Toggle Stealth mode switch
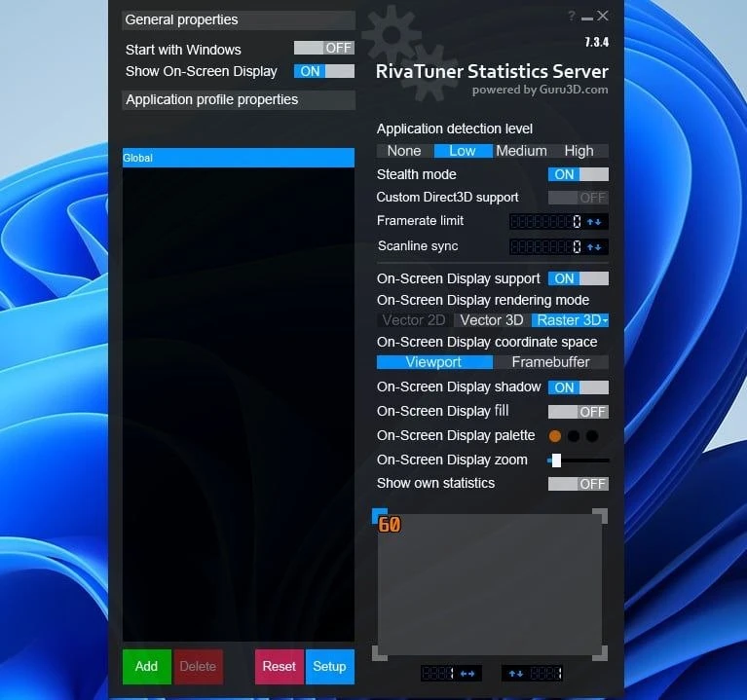This screenshot has height=700, width=747. coord(579,174)
